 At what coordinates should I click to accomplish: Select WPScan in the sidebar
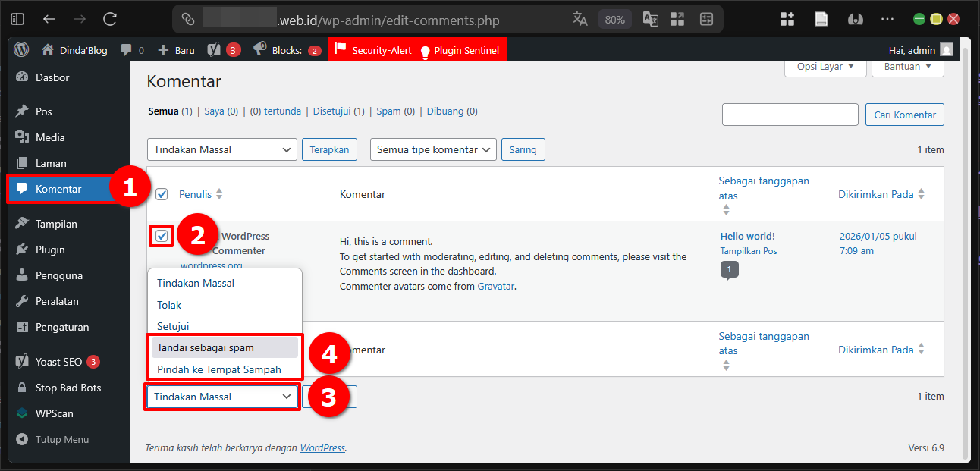tap(53, 413)
